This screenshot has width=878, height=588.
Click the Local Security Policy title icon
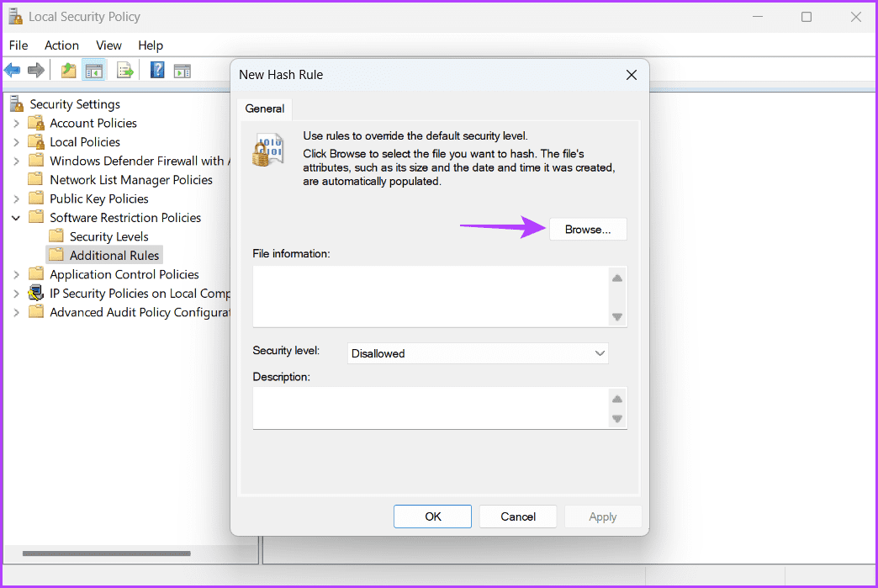click(15, 17)
